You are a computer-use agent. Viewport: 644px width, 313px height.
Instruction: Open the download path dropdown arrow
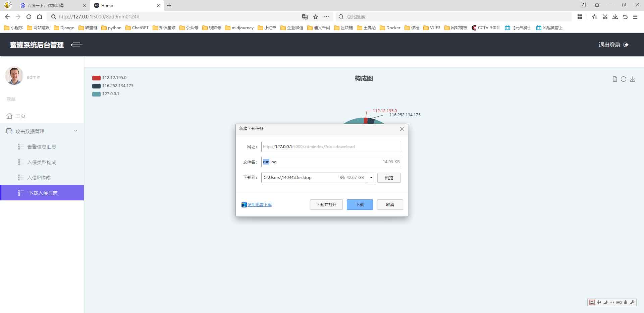(x=371, y=178)
